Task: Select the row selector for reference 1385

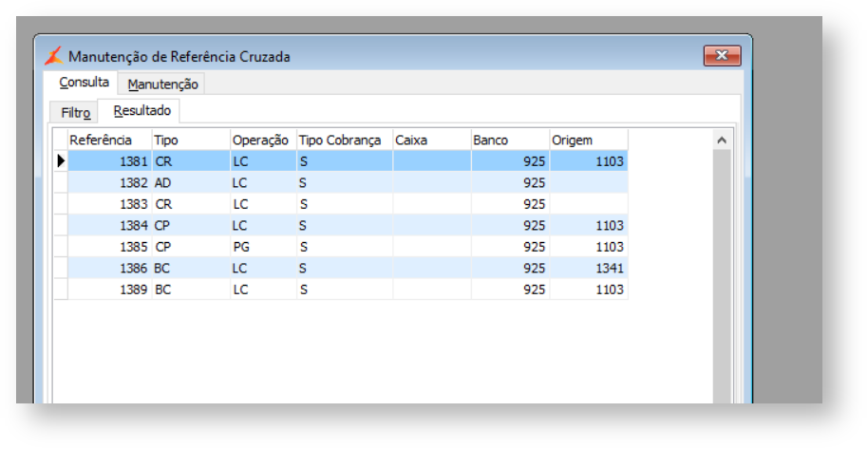Action: coord(61,247)
